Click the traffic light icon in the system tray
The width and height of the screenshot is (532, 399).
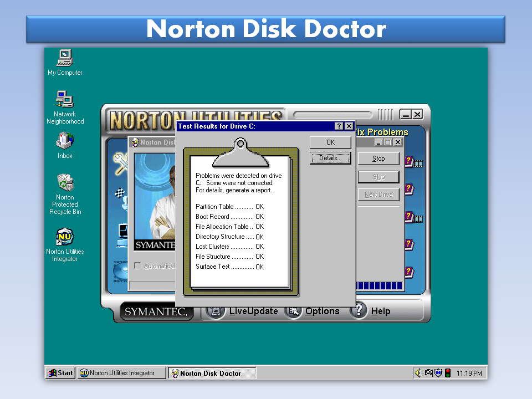(448, 373)
